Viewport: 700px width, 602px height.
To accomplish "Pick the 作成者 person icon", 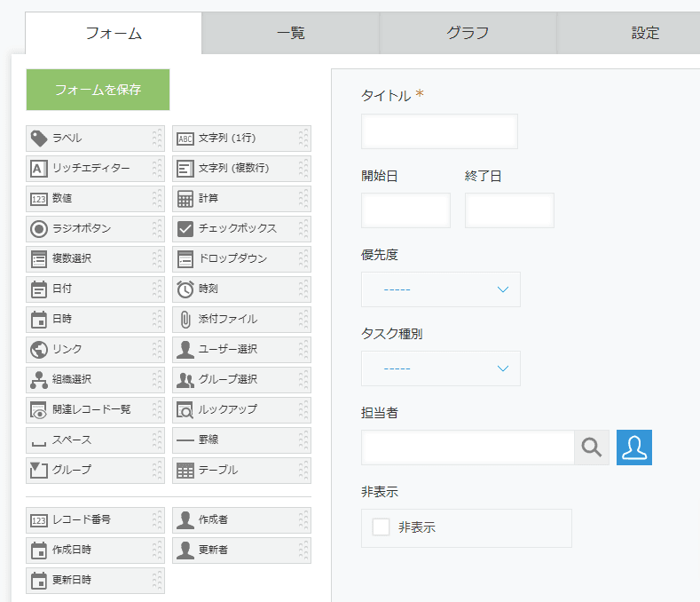I will click(x=185, y=520).
